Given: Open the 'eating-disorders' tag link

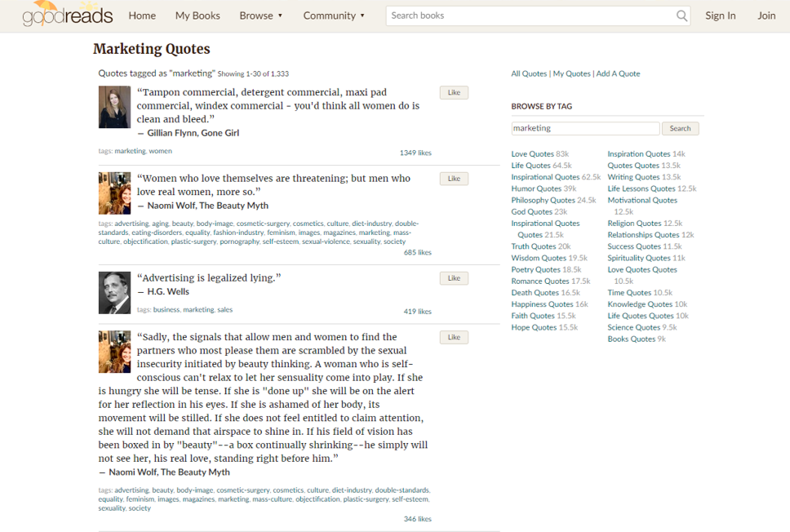Looking at the screenshot, I should pyautogui.click(x=157, y=233).
